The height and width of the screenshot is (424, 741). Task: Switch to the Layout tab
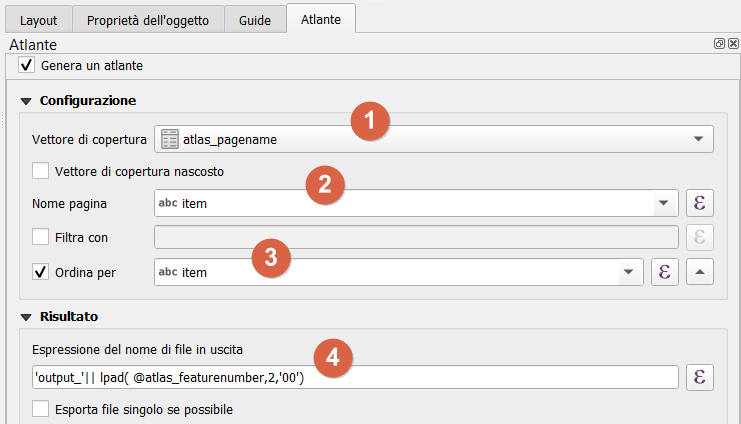coord(38,20)
